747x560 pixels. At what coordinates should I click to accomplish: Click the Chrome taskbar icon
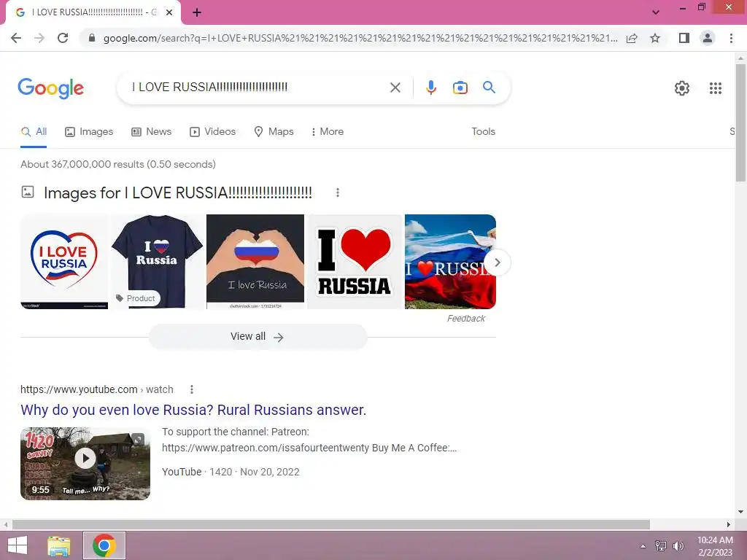pyautogui.click(x=104, y=545)
